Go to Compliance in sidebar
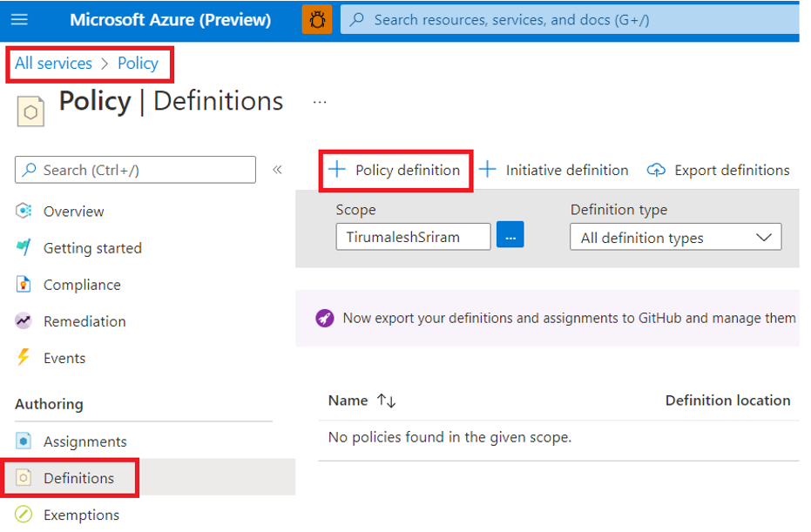Viewport: 811px width, 532px height. pos(81,285)
